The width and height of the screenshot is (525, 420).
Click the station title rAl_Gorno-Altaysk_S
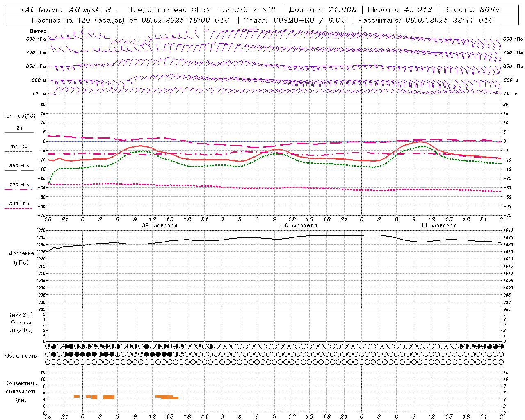pos(66,10)
